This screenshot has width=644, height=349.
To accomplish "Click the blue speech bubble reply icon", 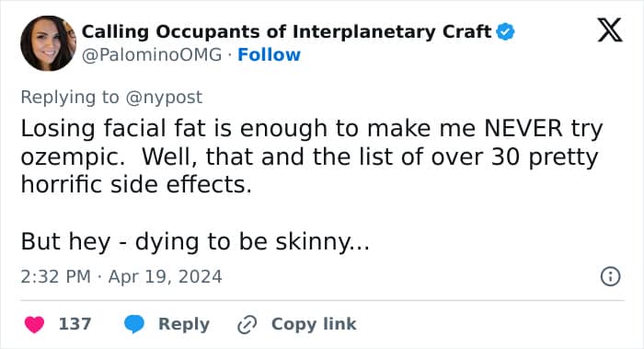I will 134,324.
